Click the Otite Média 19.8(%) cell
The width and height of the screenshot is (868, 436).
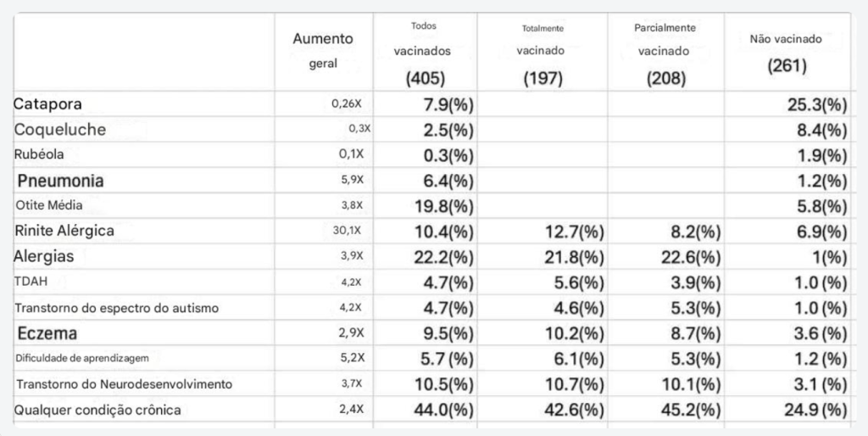(444, 207)
